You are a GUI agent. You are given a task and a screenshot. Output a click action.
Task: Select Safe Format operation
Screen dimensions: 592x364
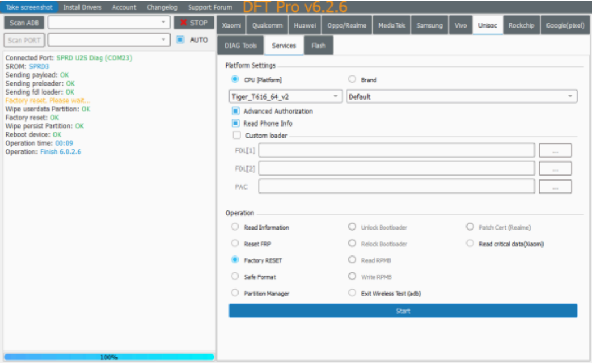[235, 276]
